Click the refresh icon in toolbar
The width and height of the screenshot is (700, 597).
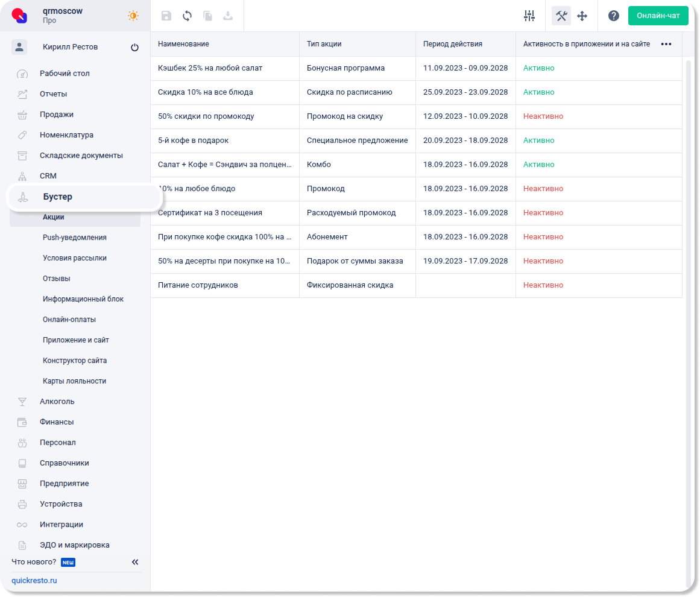point(187,16)
